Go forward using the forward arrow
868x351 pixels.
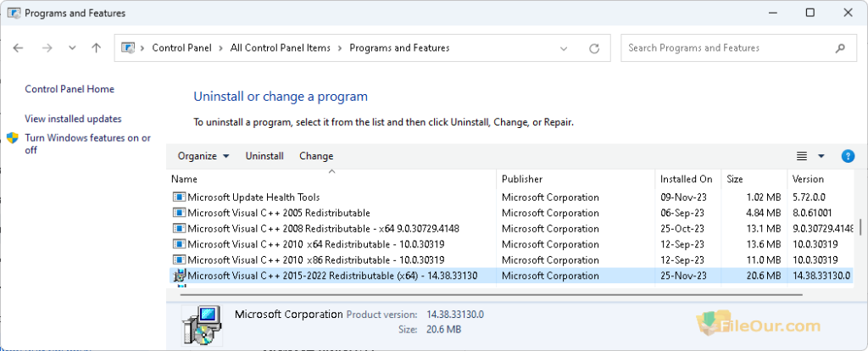click(47, 48)
